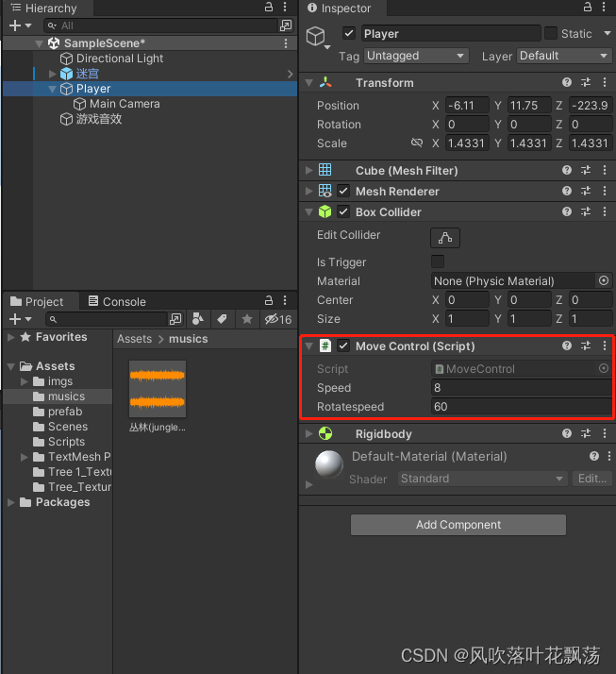The image size is (616, 674).
Task: Click the material Edit... button
Action: [x=592, y=479]
